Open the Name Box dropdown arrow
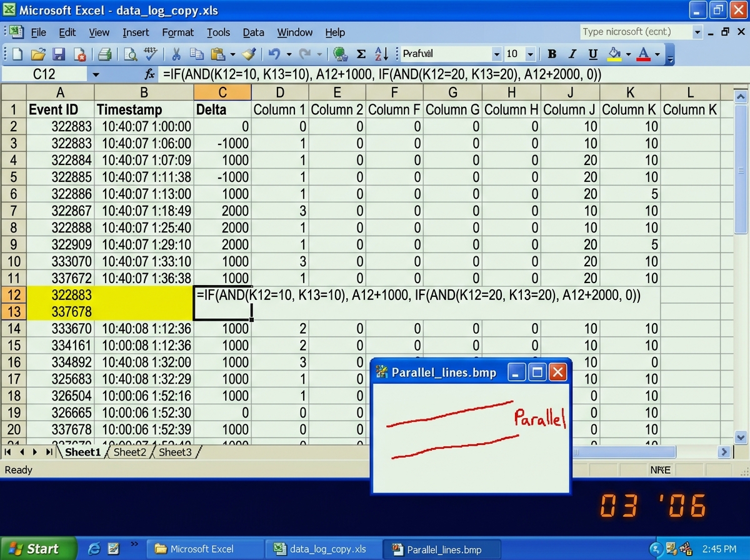The width and height of the screenshot is (750, 560). click(96, 74)
